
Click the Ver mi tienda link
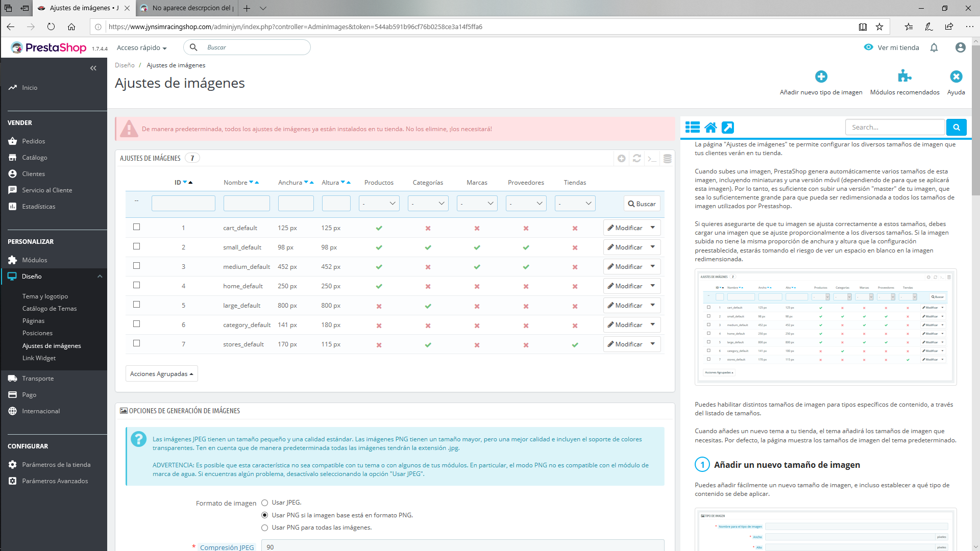tap(898, 47)
